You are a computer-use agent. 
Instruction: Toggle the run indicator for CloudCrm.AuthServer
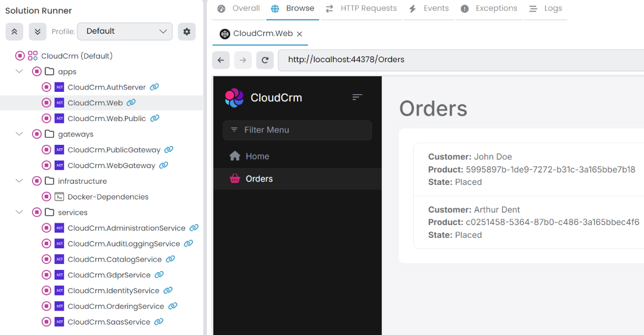click(x=46, y=87)
